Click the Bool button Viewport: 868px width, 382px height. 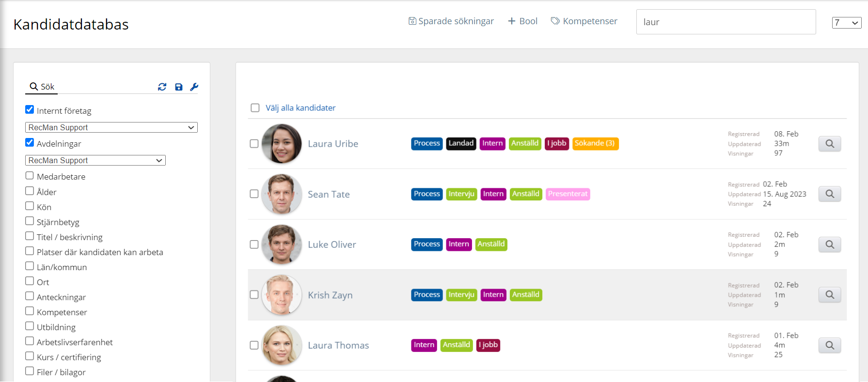(522, 21)
